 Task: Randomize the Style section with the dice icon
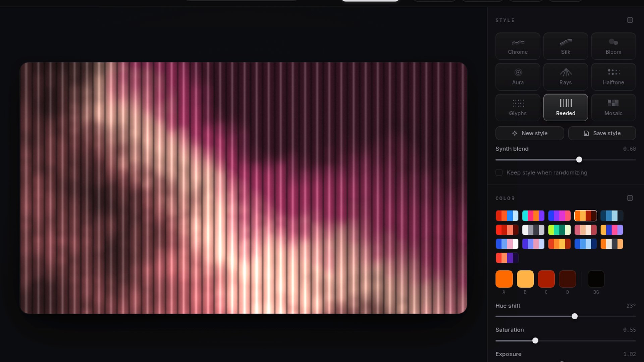pyautogui.click(x=630, y=20)
